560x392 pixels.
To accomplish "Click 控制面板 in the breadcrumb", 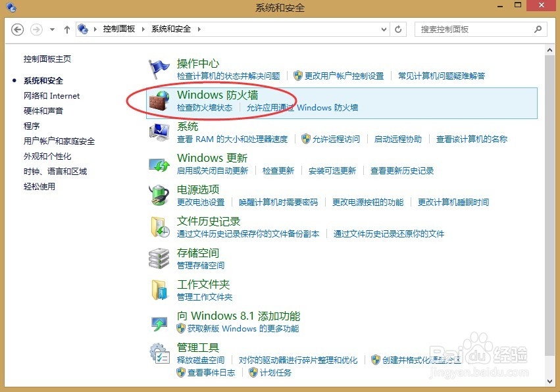I will click(x=119, y=29).
